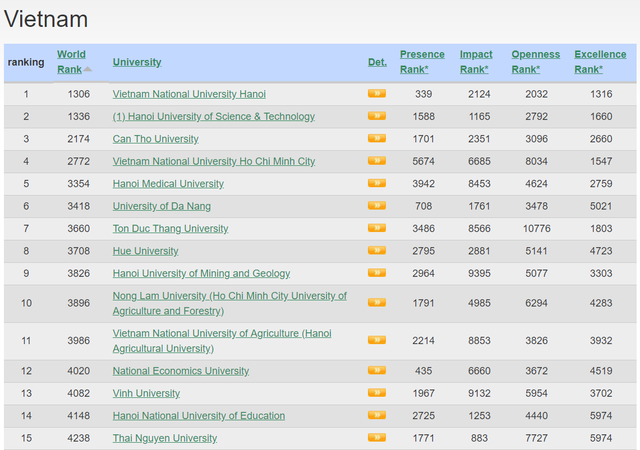Open details icon for Vinh University

point(376,393)
